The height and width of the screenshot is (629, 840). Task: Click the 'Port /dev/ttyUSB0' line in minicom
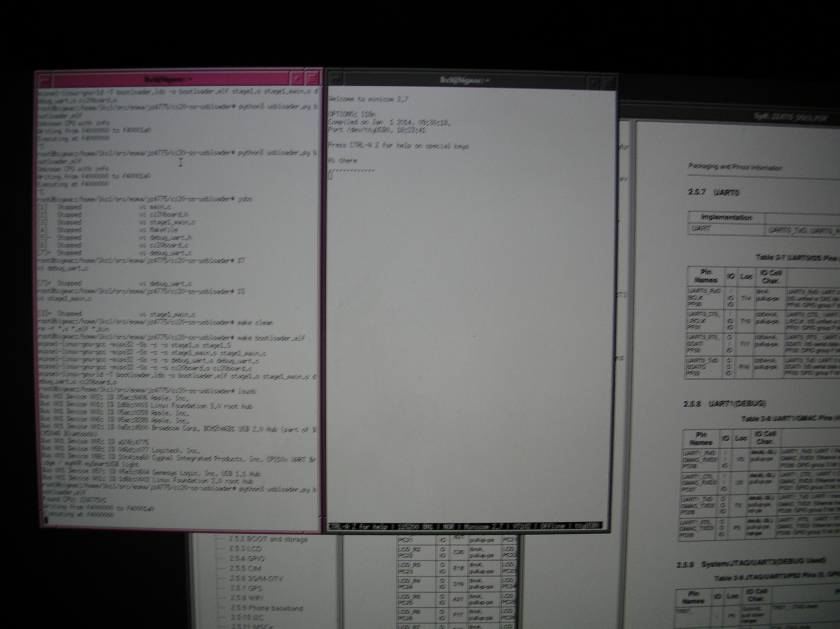tap(377, 130)
